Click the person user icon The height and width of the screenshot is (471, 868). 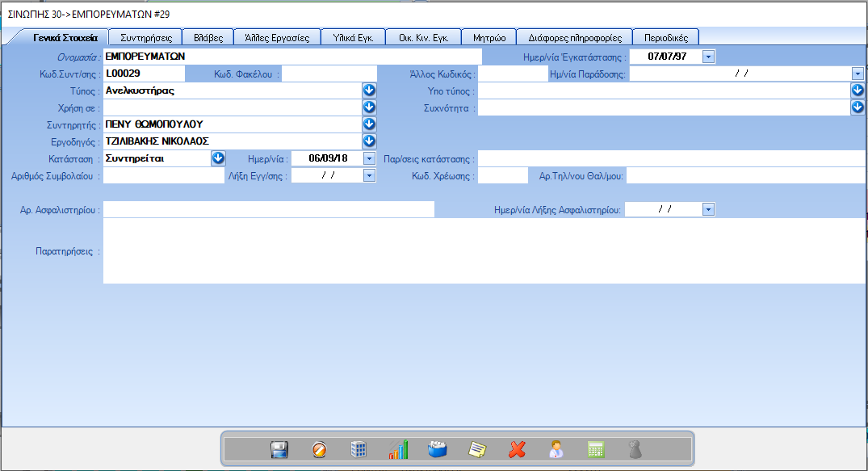(556, 450)
